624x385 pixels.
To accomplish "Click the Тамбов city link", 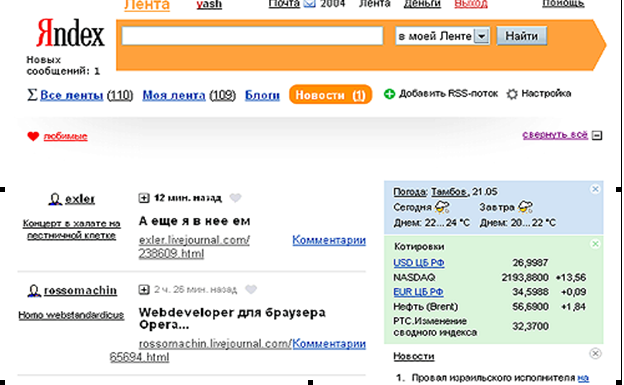I will [450, 192].
